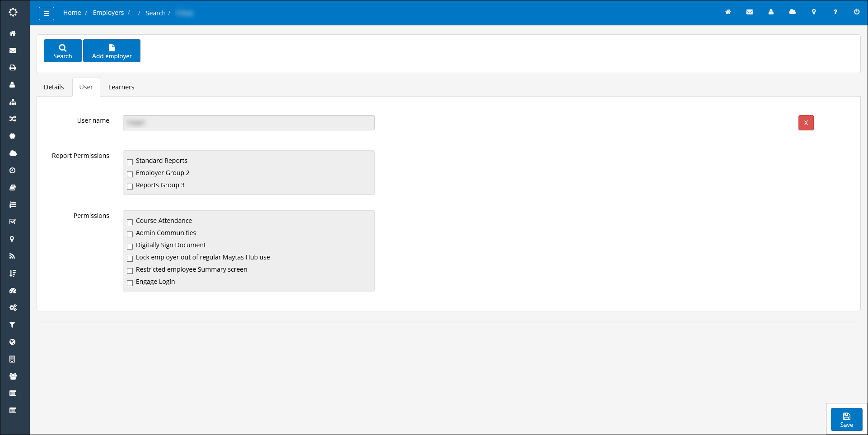
Task: Open the filter icon in the left sidebar
Action: coord(12,324)
